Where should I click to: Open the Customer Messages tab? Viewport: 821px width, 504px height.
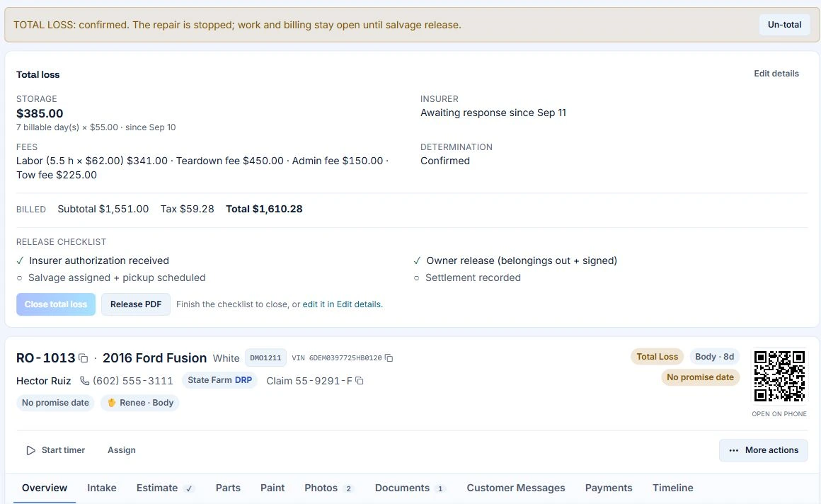tap(516, 488)
